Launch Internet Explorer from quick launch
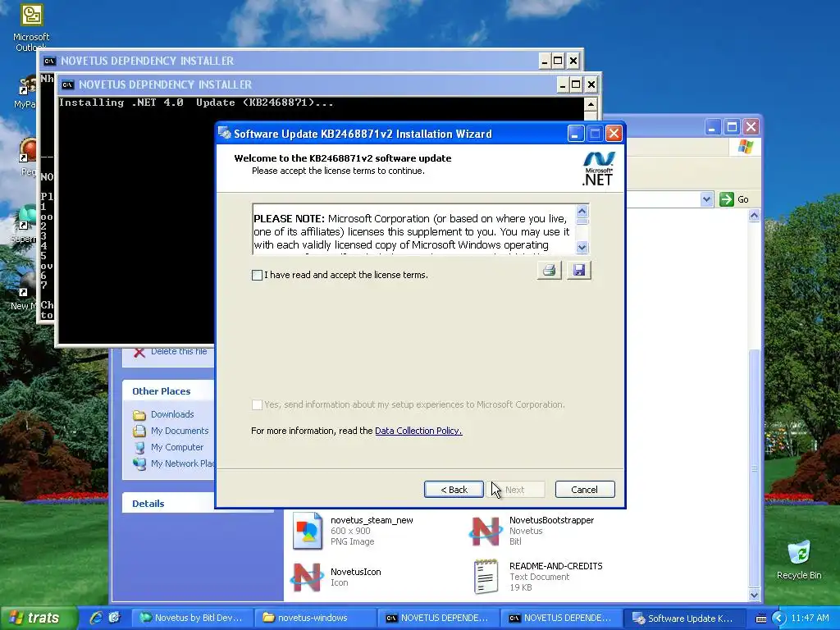This screenshot has height=630, width=840. (x=95, y=618)
